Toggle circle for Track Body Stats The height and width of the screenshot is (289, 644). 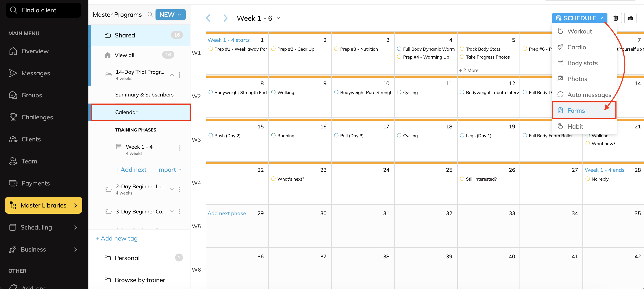click(x=462, y=49)
